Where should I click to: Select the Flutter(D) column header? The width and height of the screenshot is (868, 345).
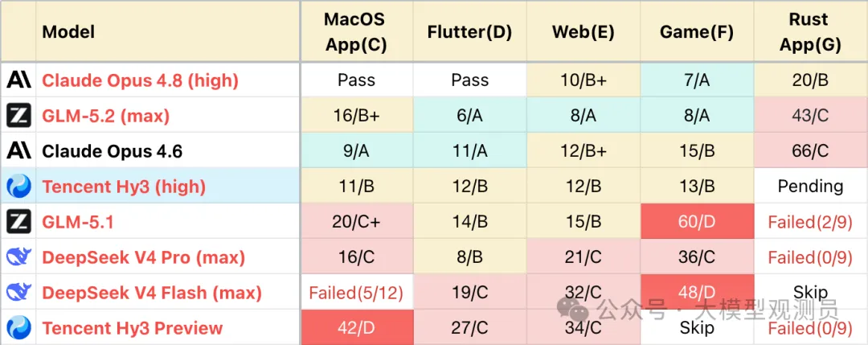[x=469, y=31]
